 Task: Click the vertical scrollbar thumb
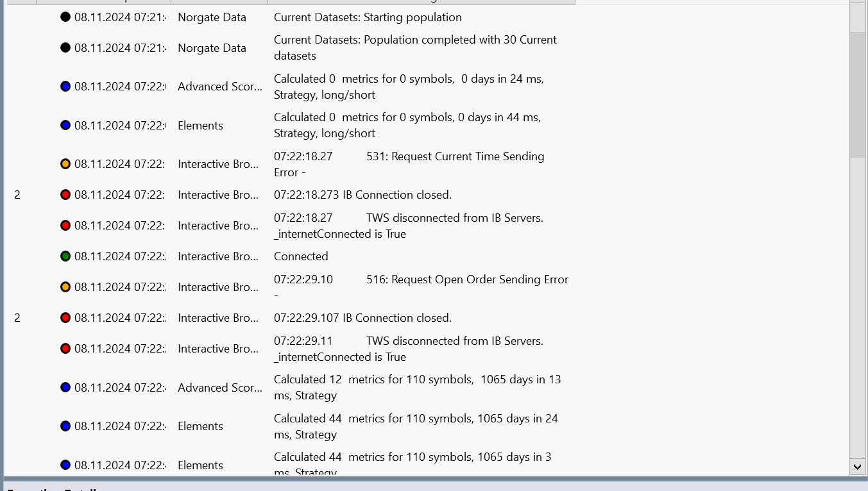[857, 93]
